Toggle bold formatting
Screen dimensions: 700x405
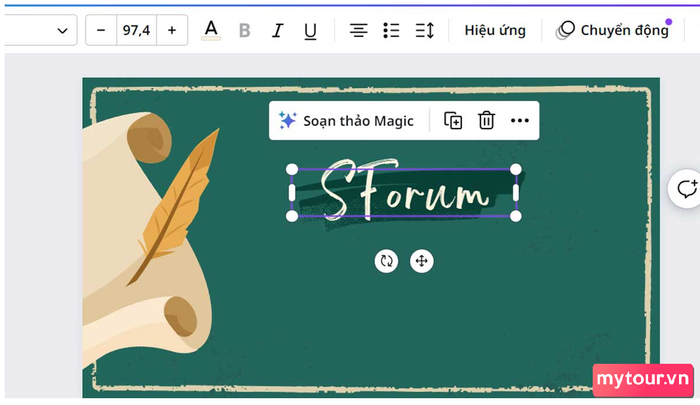(x=244, y=31)
